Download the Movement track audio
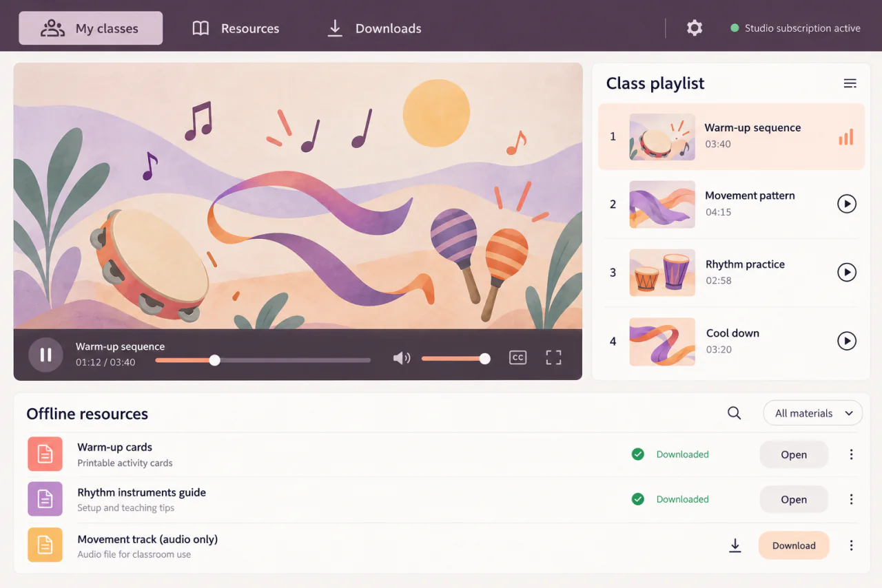 tap(794, 545)
